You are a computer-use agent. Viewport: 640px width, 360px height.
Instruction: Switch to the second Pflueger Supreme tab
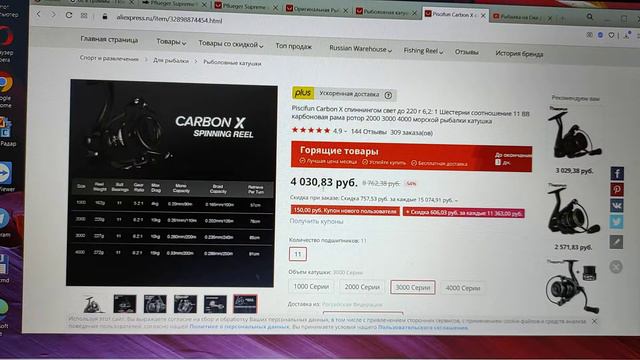point(245,6)
